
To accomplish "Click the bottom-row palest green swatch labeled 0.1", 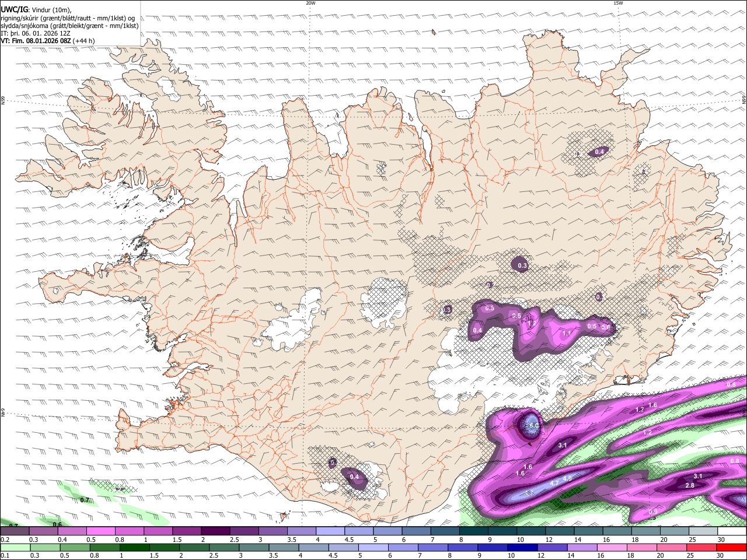I will pyautogui.click(x=15, y=547).
